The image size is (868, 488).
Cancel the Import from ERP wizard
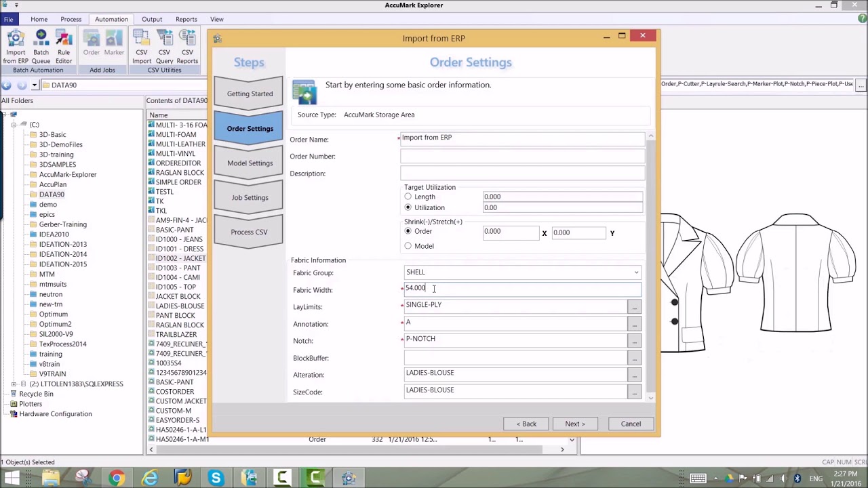[x=631, y=424]
